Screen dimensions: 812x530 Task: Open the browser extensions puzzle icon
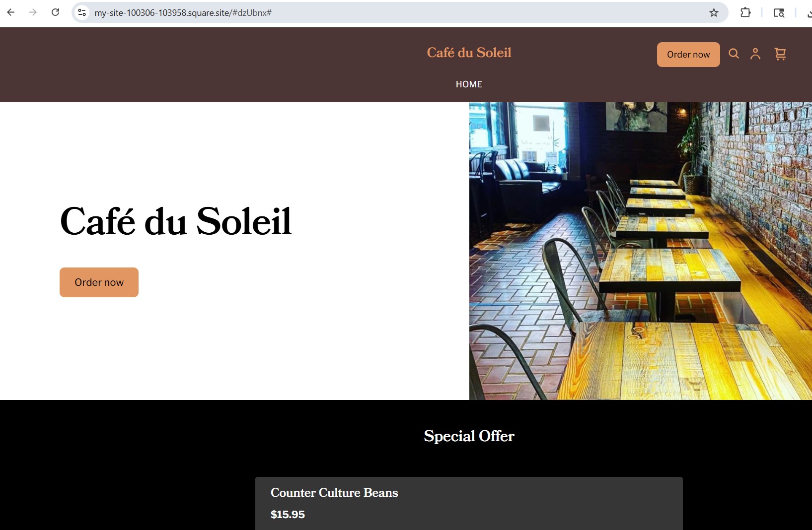click(x=745, y=12)
